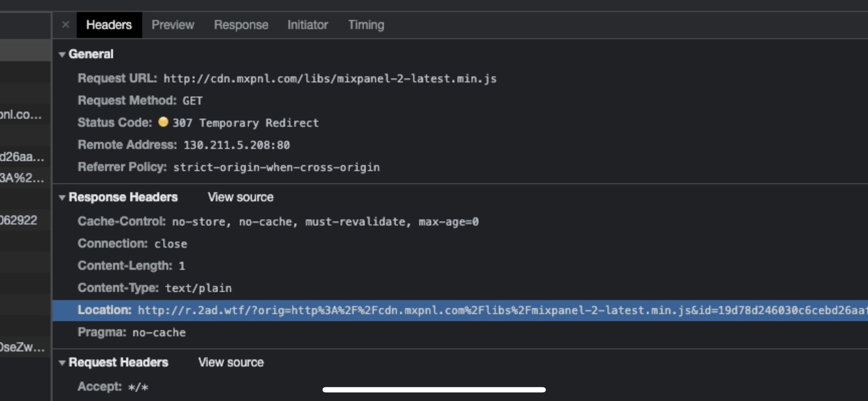This screenshot has height=401, width=868.
Task: Open the Preview tab
Action: 173,25
